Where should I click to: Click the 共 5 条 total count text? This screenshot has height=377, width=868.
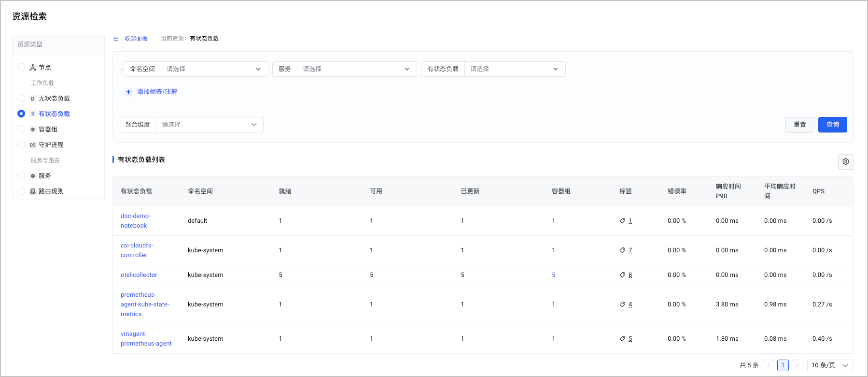click(x=749, y=365)
